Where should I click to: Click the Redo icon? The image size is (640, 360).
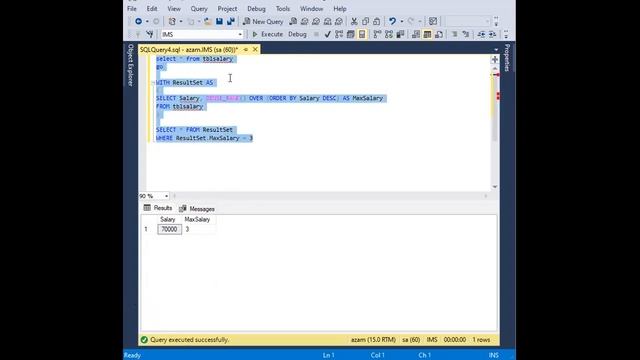(411, 21)
